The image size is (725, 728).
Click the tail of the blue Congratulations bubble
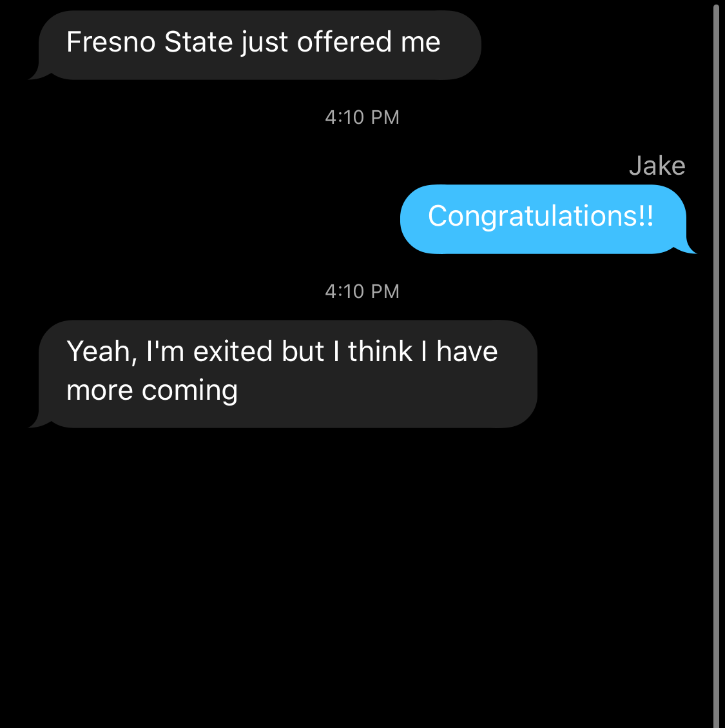690,250
